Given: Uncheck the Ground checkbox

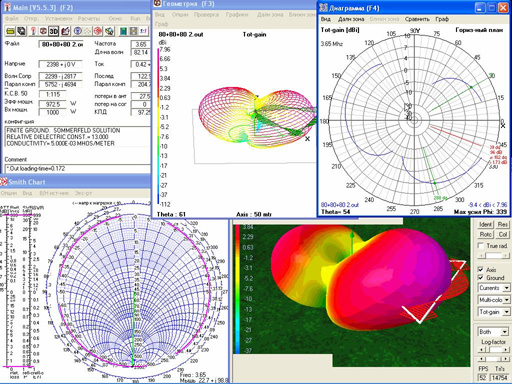Looking at the screenshot, I should pyautogui.click(x=481, y=277).
